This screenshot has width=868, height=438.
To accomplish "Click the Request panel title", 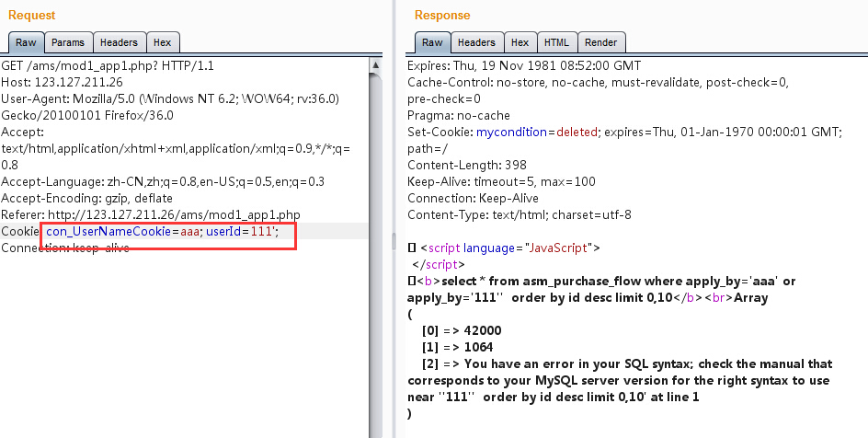I will (32, 16).
